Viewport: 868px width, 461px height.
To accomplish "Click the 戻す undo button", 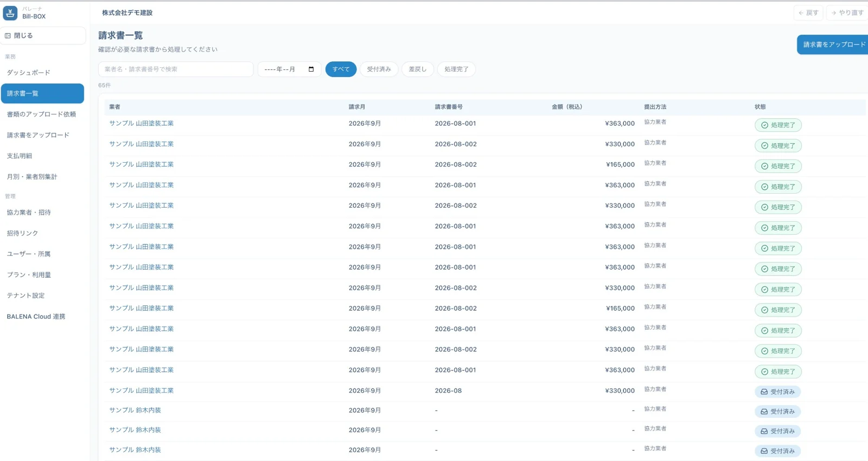I will coord(808,12).
